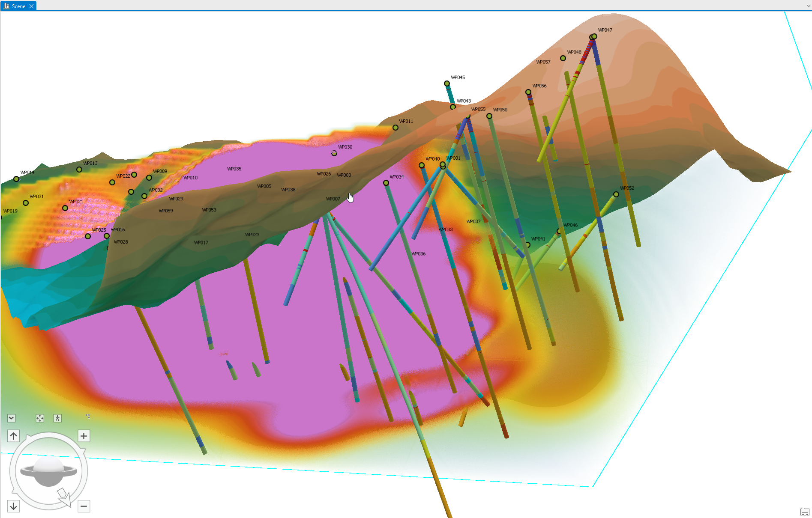Click the WP052 borehole collar marker
812x518 pixels.
(x=616, y=194)
